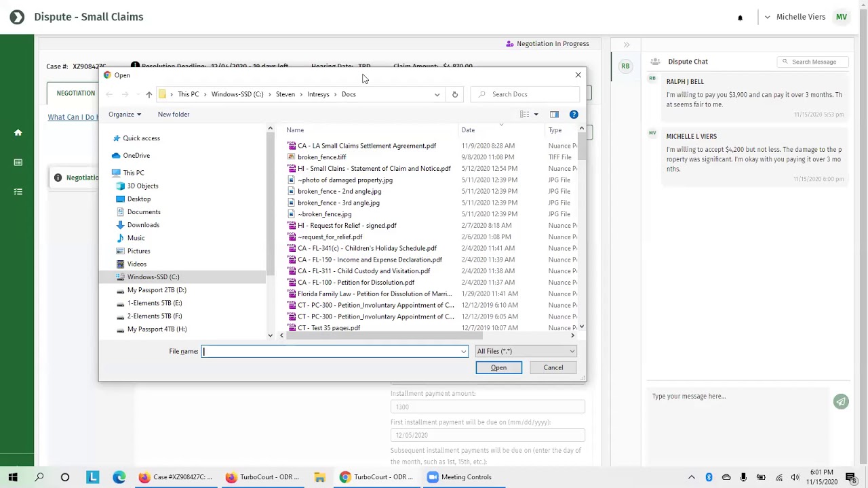Toggle the preview pane icon

pyautogui.click(x=554, y=115)
